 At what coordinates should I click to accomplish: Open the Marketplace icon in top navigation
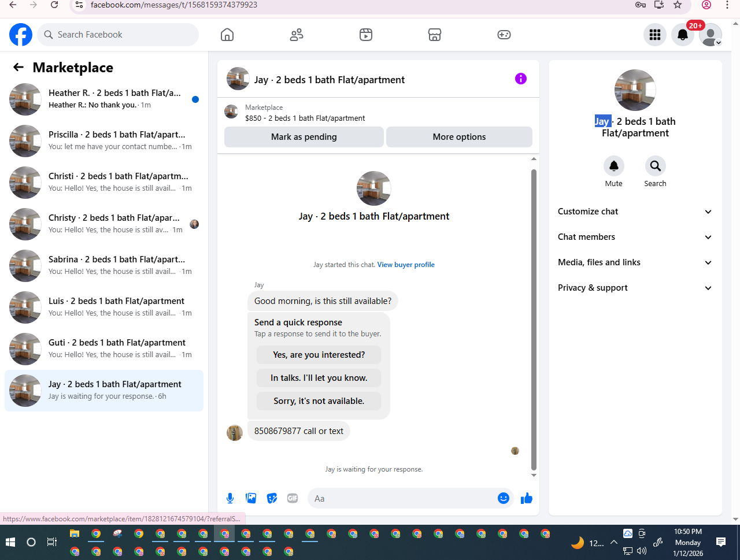pyautogui.click(x=435, y=35)
